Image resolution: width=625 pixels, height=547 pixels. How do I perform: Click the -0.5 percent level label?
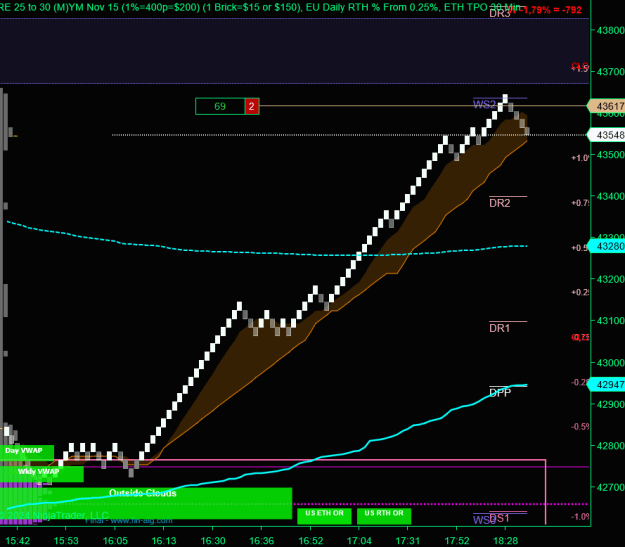pos(580,427)
